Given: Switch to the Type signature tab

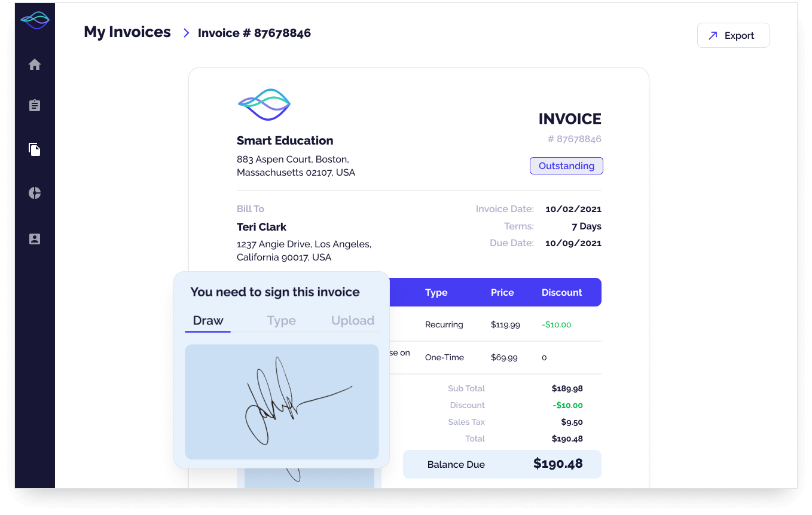Looking at the screenshot, I should coord(281,321).
